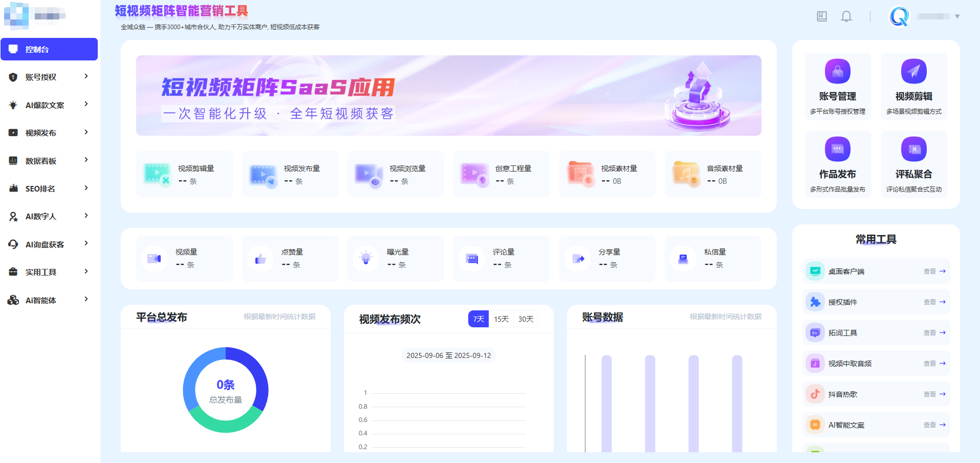Expand the AI爆款文案 sidebar menu
980x463 pixels.
click(49, 105)
